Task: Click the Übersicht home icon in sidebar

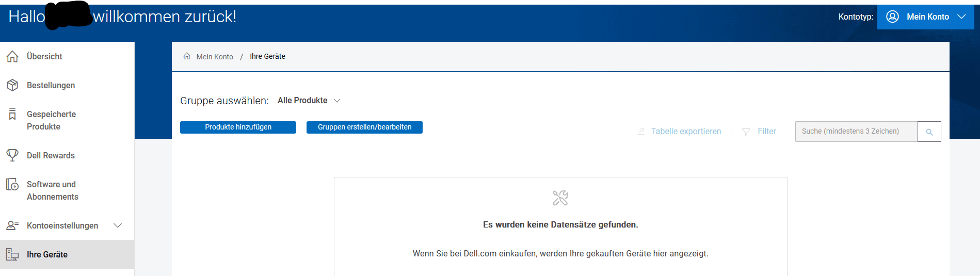Action: 12,56
